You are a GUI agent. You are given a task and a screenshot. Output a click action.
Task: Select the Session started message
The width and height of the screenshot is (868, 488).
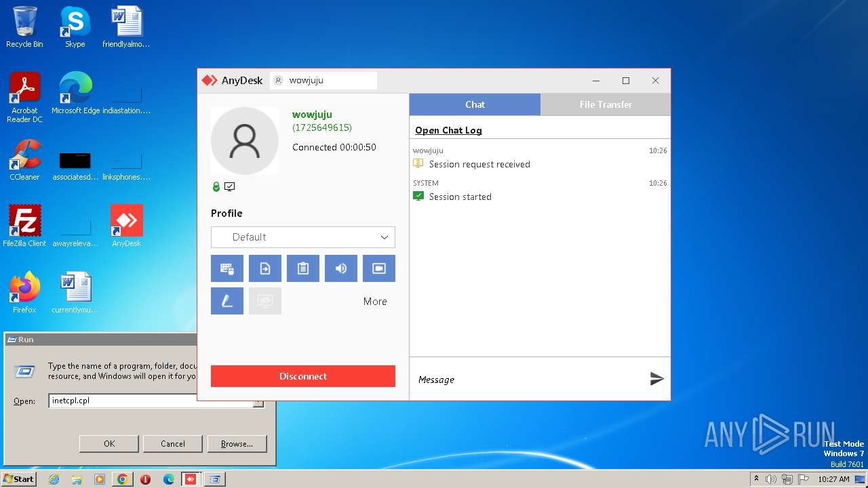[460, 197]
